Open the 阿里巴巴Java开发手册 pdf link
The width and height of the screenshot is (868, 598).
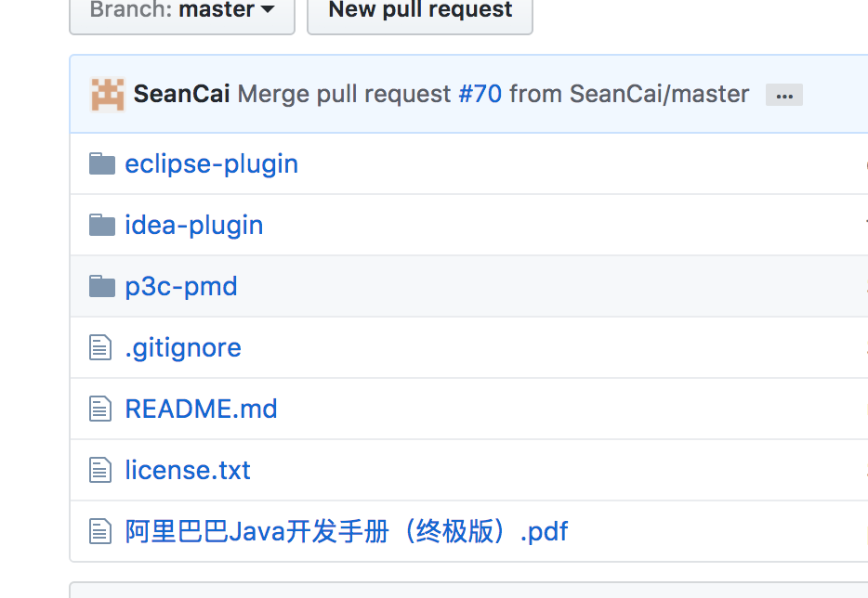pos(347,532)
